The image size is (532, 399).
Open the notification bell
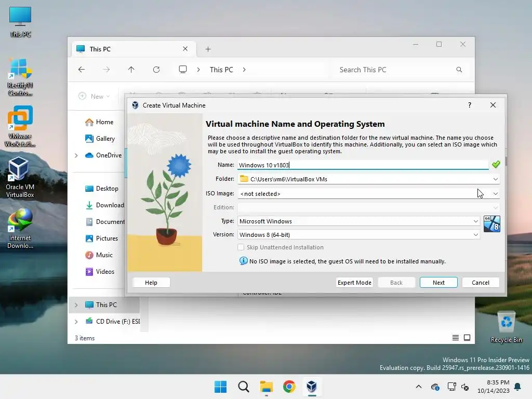(x=518, y=387)
